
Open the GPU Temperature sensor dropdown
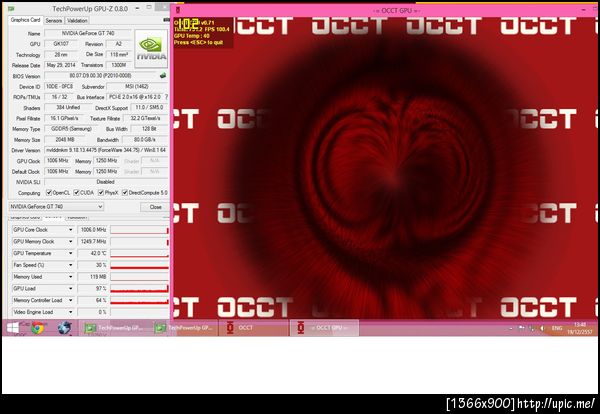click(x=70, y=253)
